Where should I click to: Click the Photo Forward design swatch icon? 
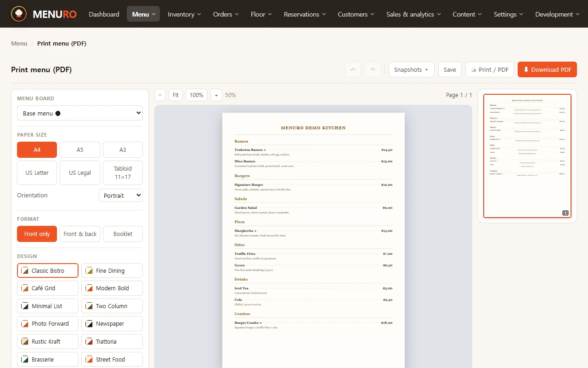coord(25,324)
